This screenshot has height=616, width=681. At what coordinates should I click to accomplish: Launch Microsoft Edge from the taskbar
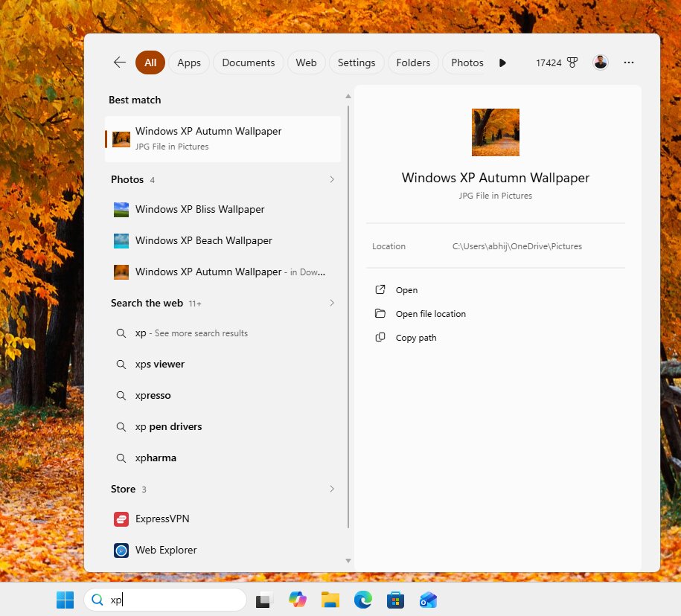point(363,600)
